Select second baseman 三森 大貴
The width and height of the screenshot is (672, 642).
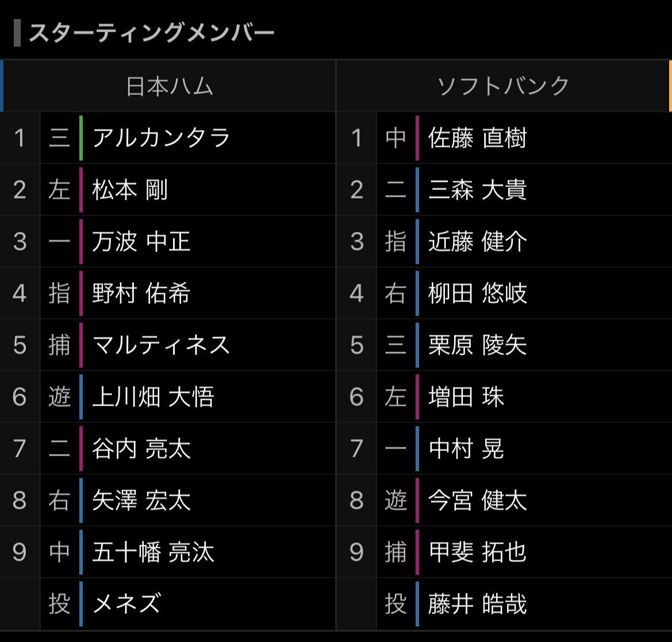coord(478,190)
